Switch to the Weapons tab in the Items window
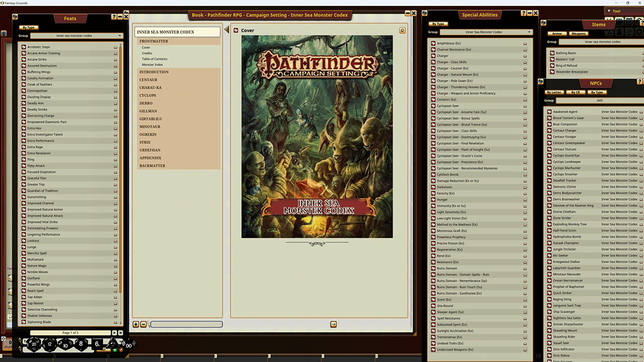Viewport: 644px width, 362px height. pyautogui.click(x=578, y=34)
